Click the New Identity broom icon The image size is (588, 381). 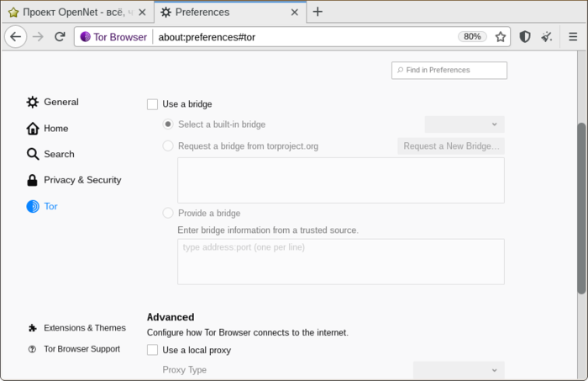[547, 37]
